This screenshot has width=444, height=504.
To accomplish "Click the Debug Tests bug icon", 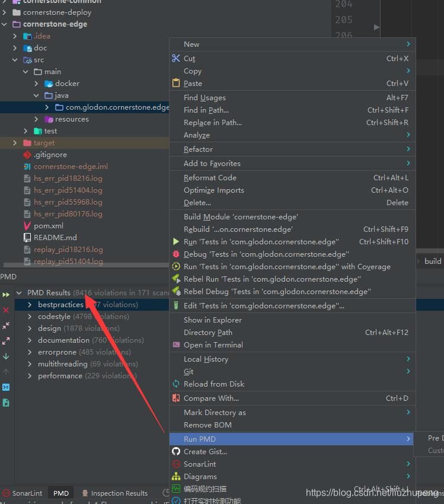I will coord(175,254).
